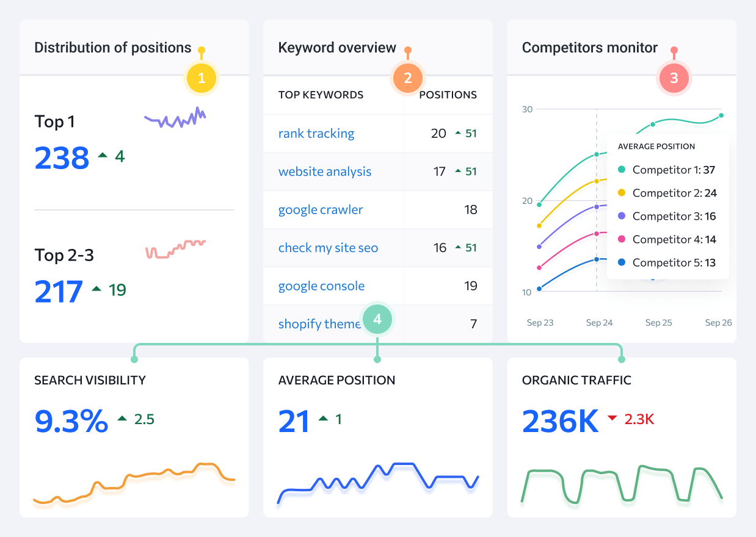The image size is (756, 537).
Task: Click the green number 4 marker badge
Action: (377, 319)
